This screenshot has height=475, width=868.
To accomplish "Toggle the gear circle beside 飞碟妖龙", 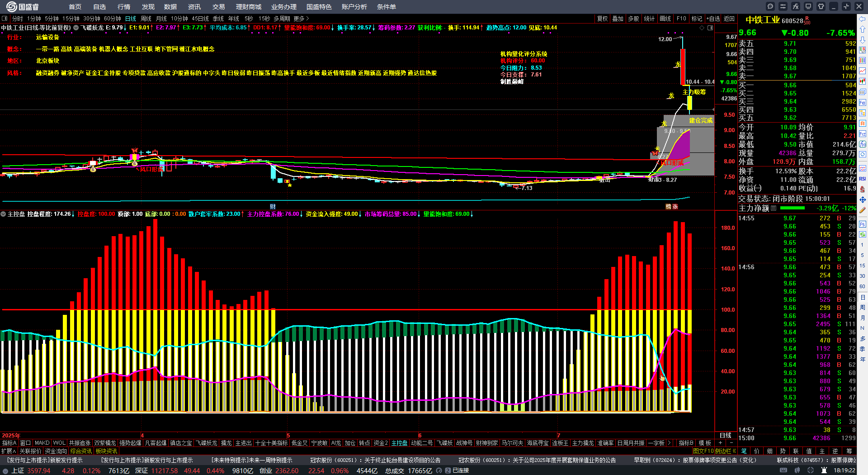I will click(x=76, y=28).
